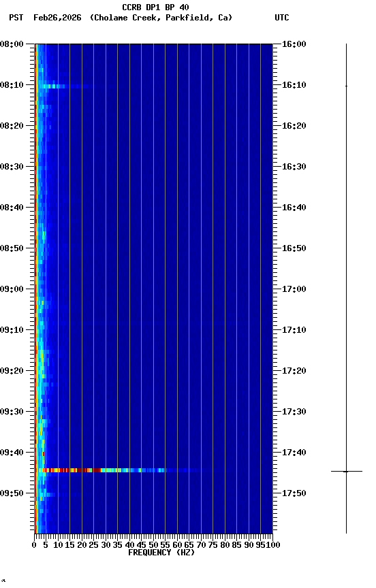Click the 40 Hz frequency axis label
The width and height of the screenshot is (376, 588).
click(x=129, y=545)
